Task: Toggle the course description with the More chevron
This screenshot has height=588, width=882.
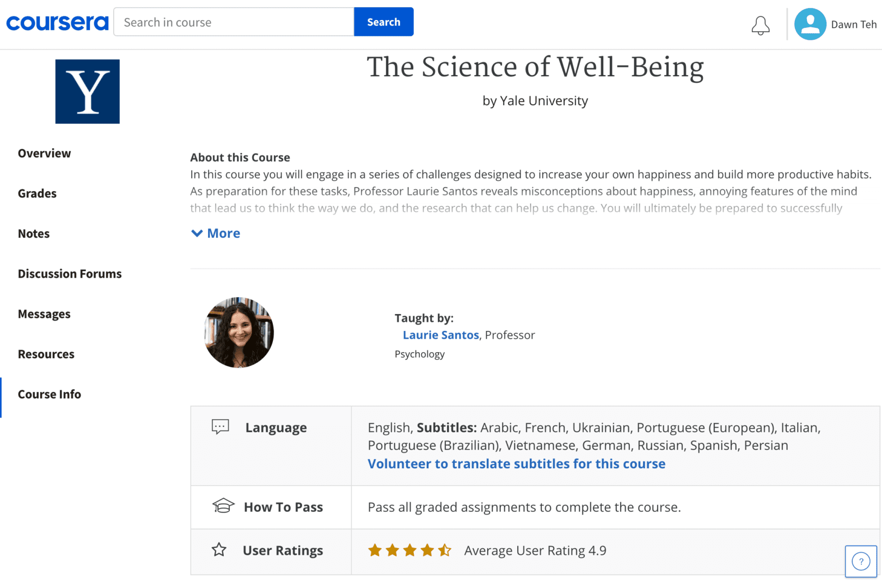Action: (215, 233)
